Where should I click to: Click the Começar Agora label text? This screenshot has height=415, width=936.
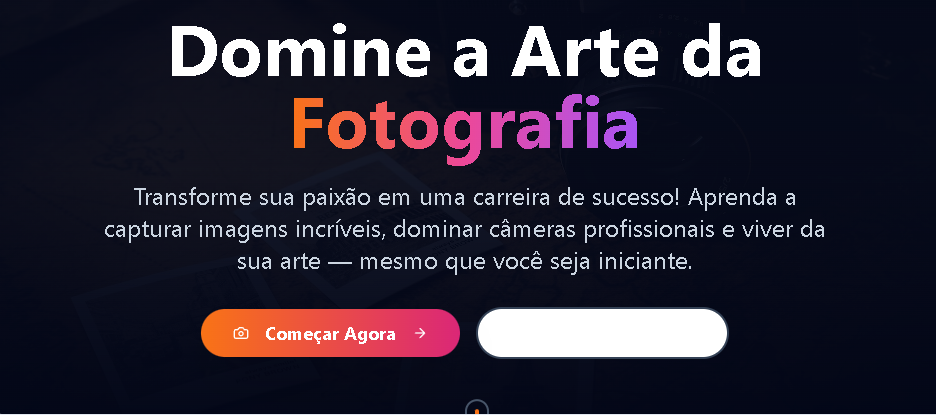(x=330, y=334)
